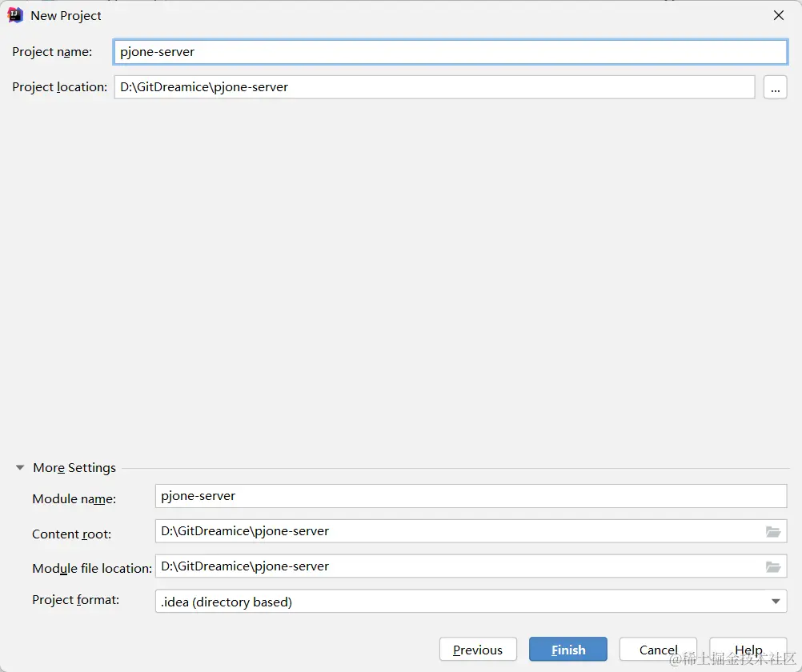Browse folder icon for Content root
802x672 pixels.
coord(773,531)
